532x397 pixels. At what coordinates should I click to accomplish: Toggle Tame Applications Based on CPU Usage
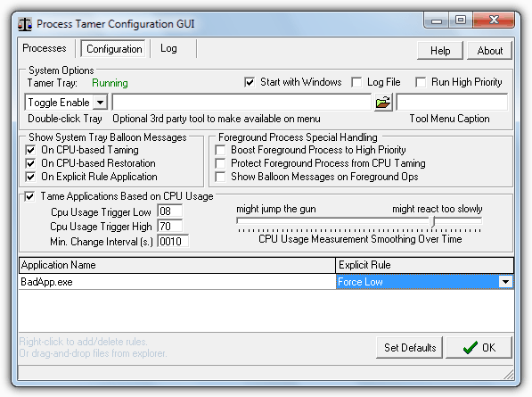tap(30, 196)
